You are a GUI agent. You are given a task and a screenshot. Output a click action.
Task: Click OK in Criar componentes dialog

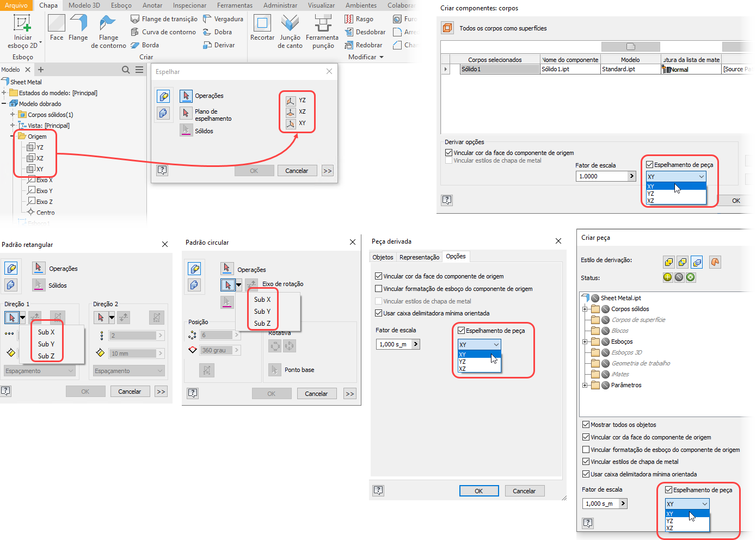[x=736, y=201]
